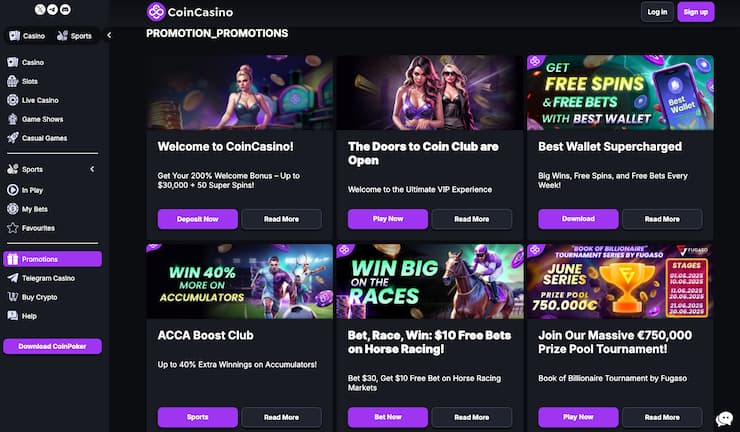The height and width of the screenshot is (432, 740).
Task: Open Favourites star item
Action: [38, 227]
